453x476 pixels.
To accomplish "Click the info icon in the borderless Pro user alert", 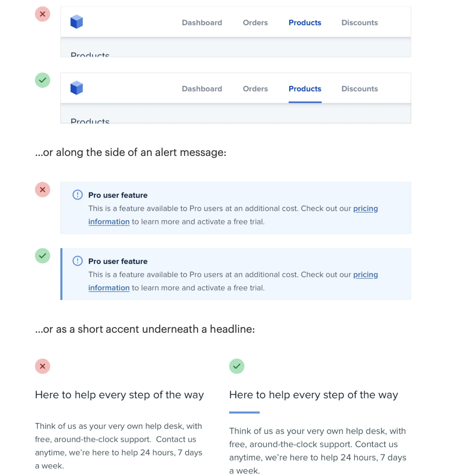I will click(78, 195).
